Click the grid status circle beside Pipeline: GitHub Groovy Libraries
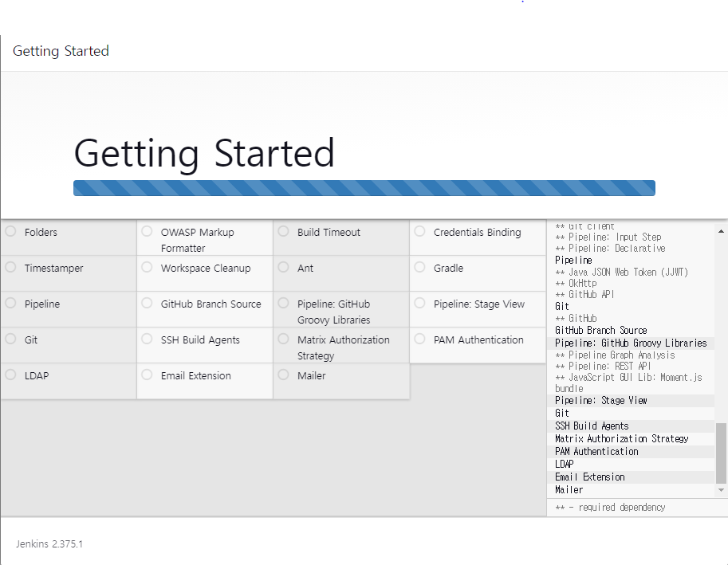728x565 pixels. 283,304
